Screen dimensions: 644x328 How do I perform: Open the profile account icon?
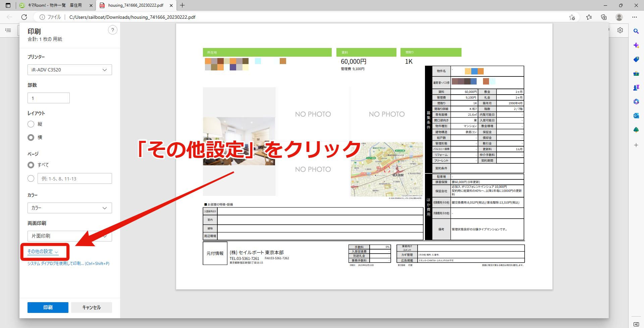tap(619, 17)
